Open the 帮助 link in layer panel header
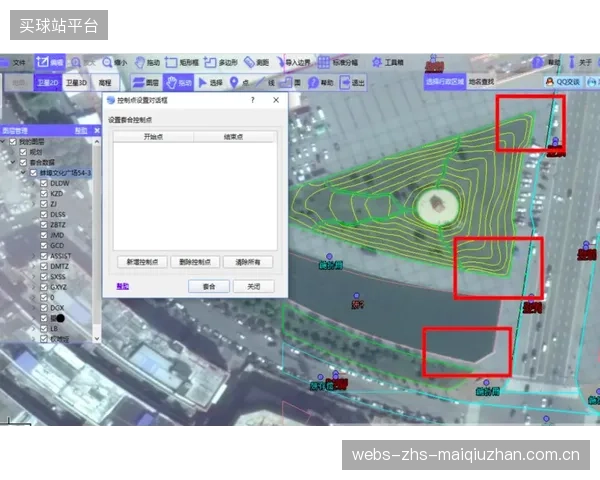 click(x=81, y=131)
